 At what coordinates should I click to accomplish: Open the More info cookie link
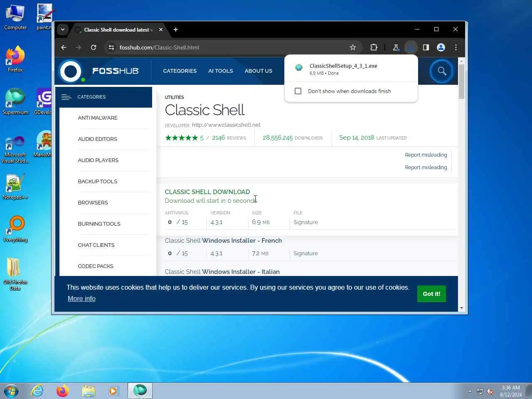click(x=81, y=298)
